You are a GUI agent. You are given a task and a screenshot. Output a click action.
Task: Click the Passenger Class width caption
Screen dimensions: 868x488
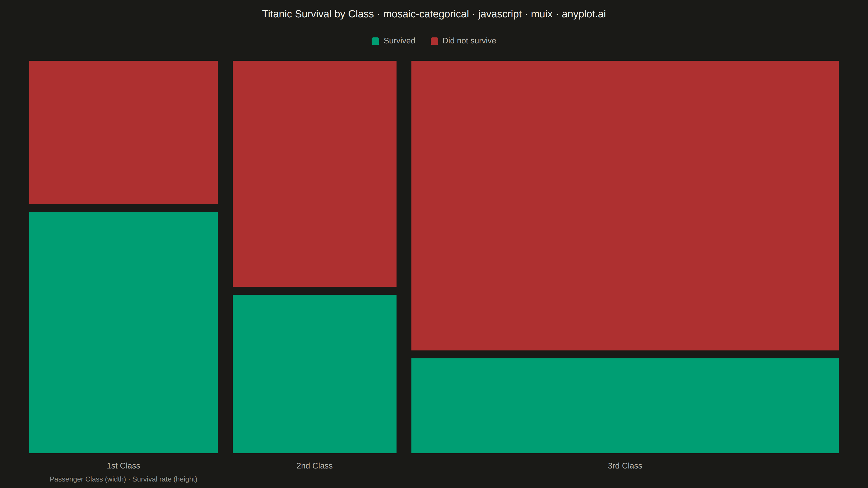click(x=88, y=479)
